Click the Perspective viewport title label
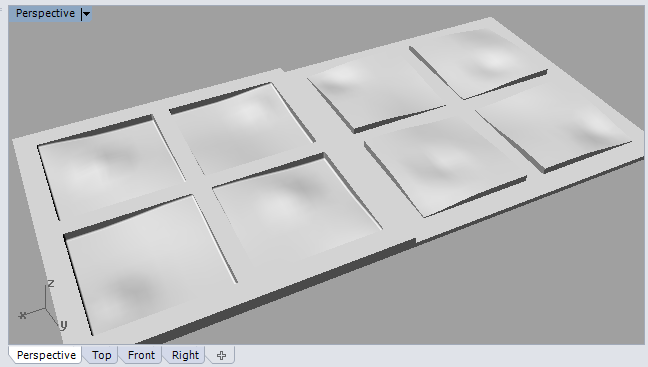Screen dimensions: 648x367 [x=45, y=13]
